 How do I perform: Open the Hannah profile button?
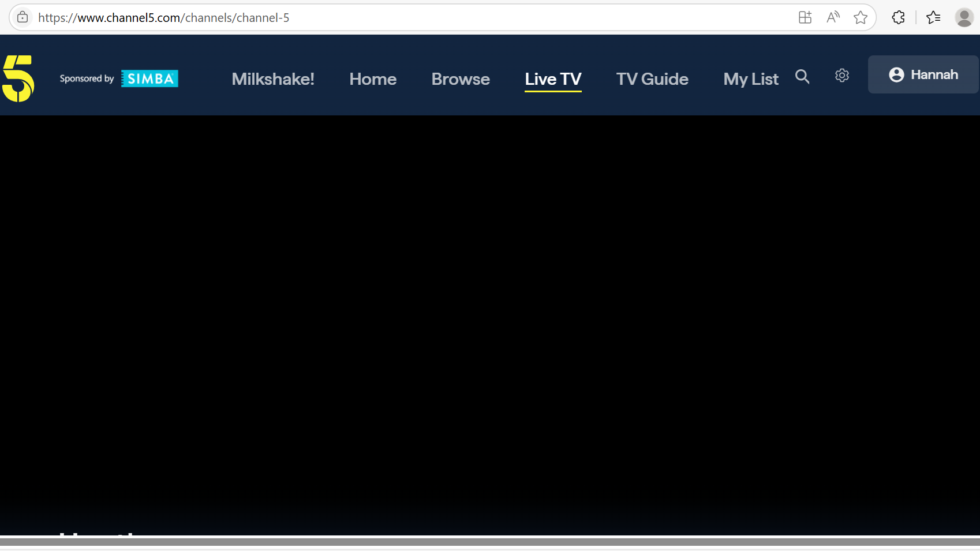pyautogui.click(x=923, y=74)
